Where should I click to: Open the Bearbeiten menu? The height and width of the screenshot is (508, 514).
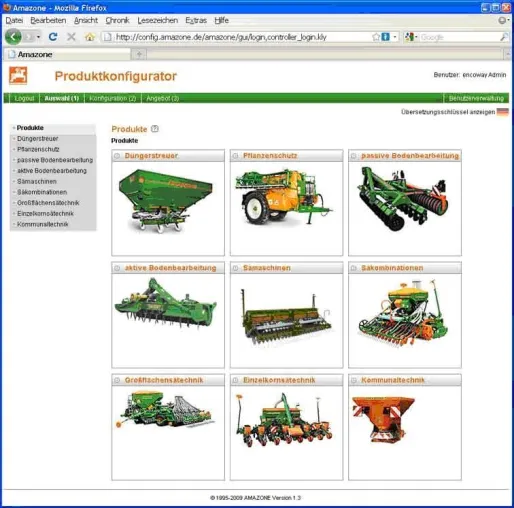[x=48, y=20]
